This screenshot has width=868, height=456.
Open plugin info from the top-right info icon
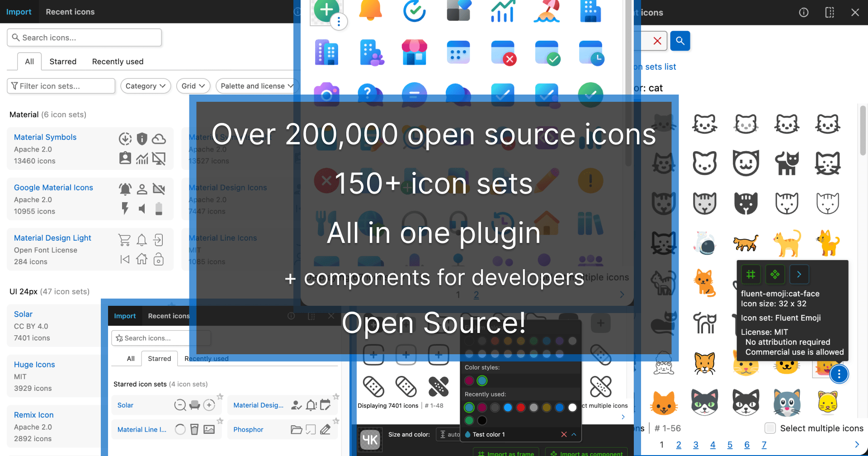804,12
